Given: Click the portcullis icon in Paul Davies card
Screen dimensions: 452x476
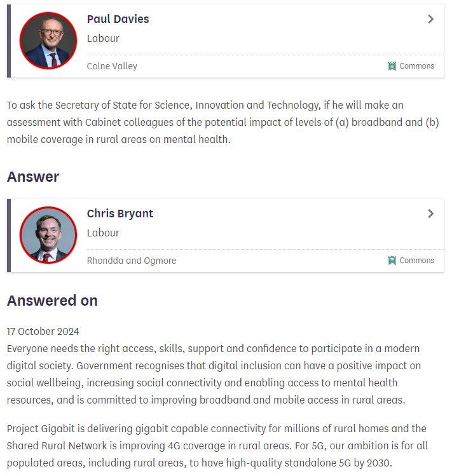Looking at the screenshot, I should click(x=392, y=66).
